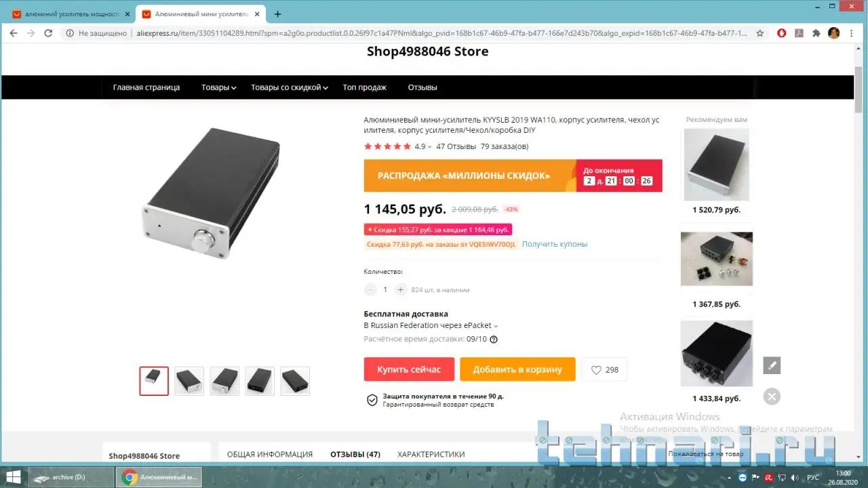Click the pencil edit floating icon
This screenshot has height=488, width=868.
[x=772, y=365]
